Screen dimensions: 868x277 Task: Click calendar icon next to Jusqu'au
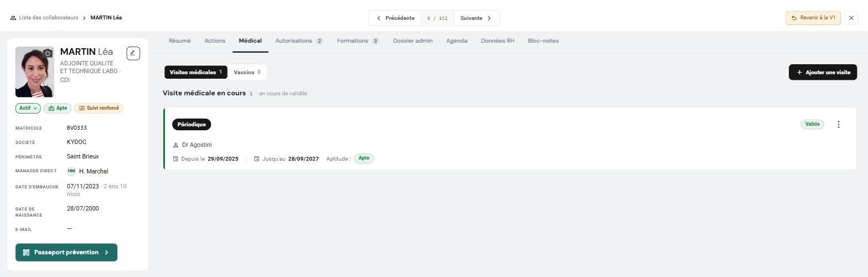(x=257, y=159)
